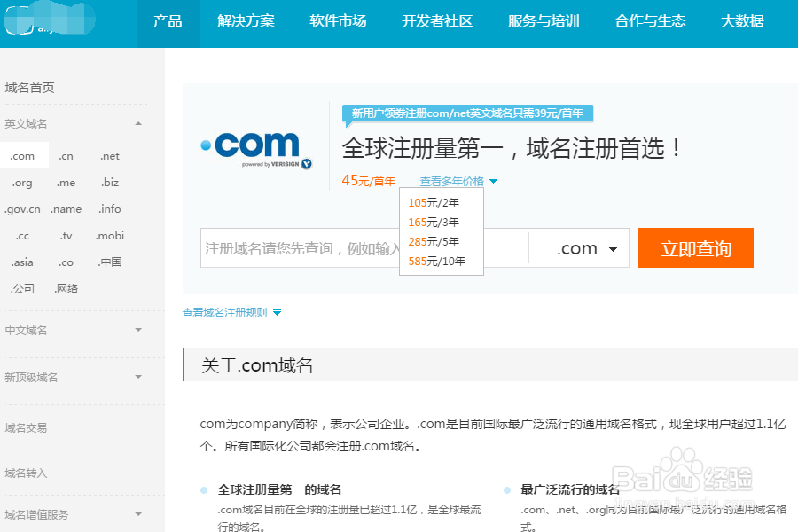798x532 pixels.
Task: Click the .com Verisign logo image
Action: (x=256, y=148)
